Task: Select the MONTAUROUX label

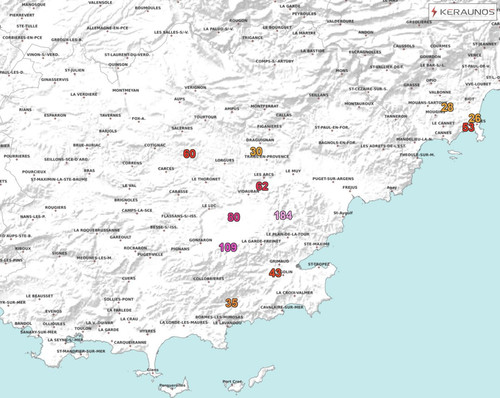Action: pyautogui.click(x=359, y=104)
